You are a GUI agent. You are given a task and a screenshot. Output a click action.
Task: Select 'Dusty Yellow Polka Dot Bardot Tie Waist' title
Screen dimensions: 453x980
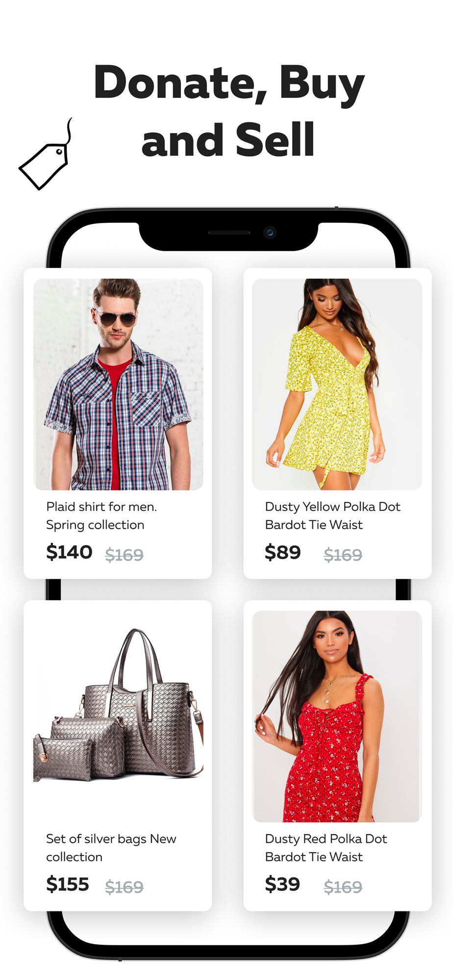click(x=333, y=515)
